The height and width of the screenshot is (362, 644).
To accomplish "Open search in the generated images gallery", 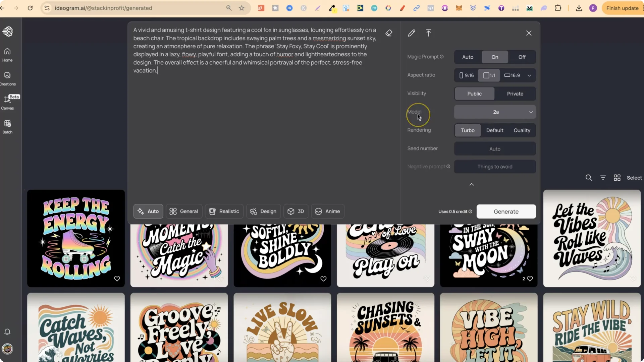I will coord(589,178).
